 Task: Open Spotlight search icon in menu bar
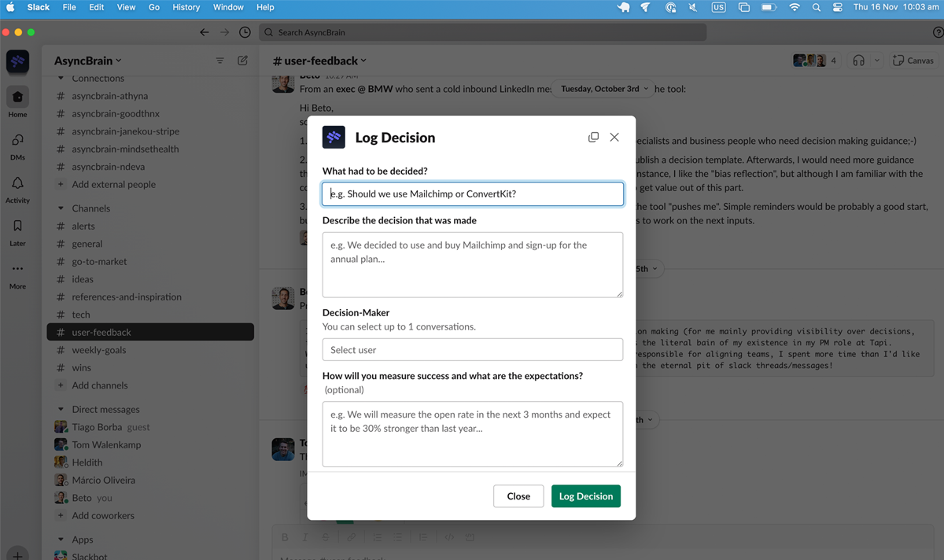coord(816,7)
